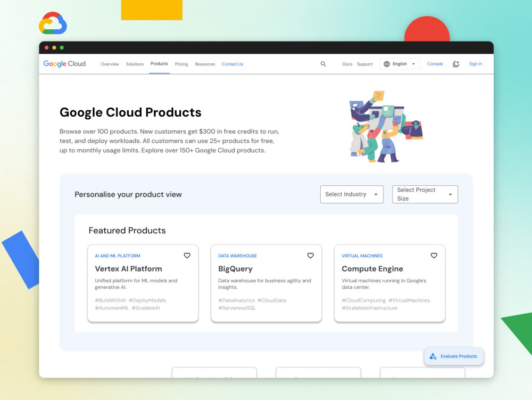The height and width of the screenshot is (400, 532).
Task: Open the Select Industry dropdown
Action: (x=352, y=194)
